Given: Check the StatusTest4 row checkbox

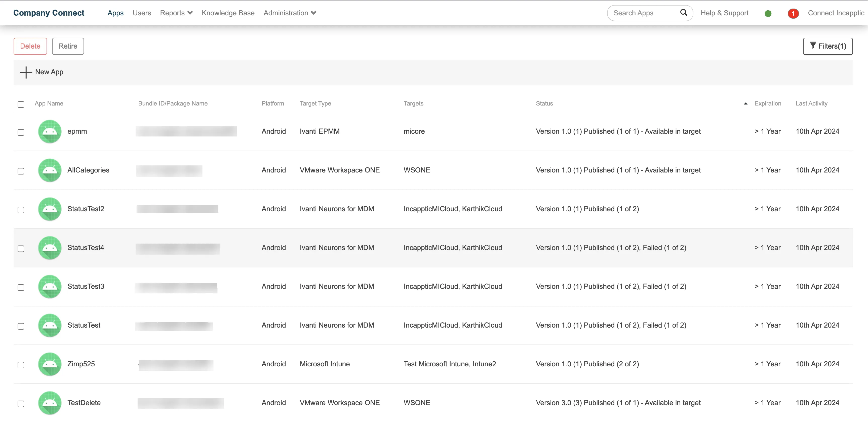Looking at the screenshot, I should 21,249.
